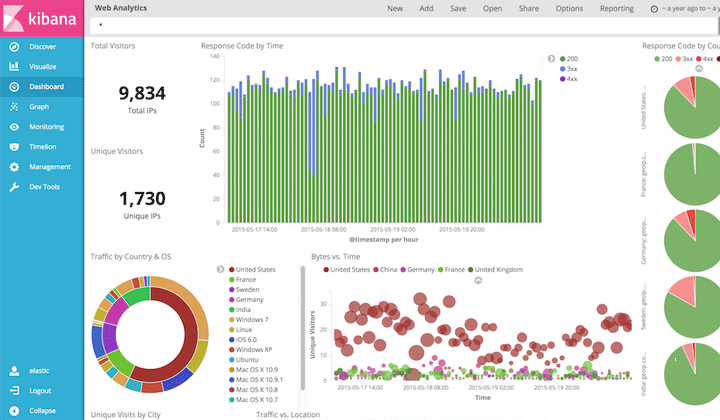Toggle India in donut chart legend
The image size is (720, 420).
(240, 310)
